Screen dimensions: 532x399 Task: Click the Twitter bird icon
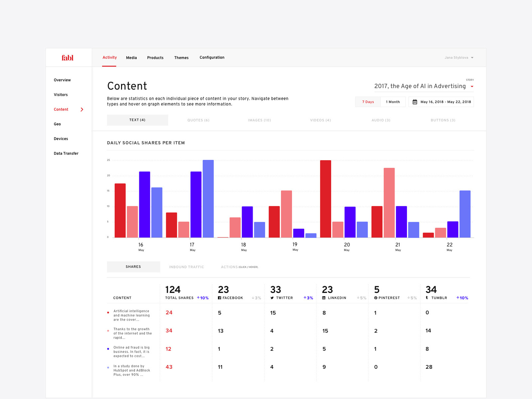coord(272,298)
